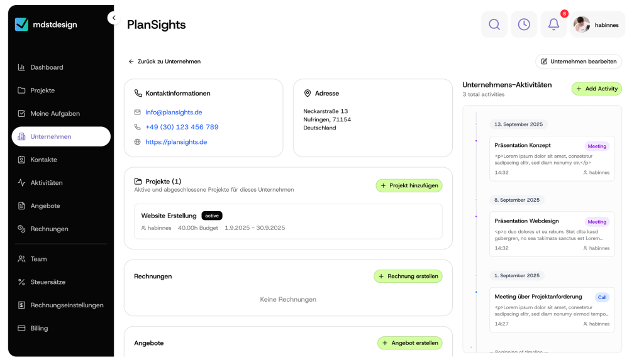Open the Präsentation Konzept activity entry

pos(552,158)
